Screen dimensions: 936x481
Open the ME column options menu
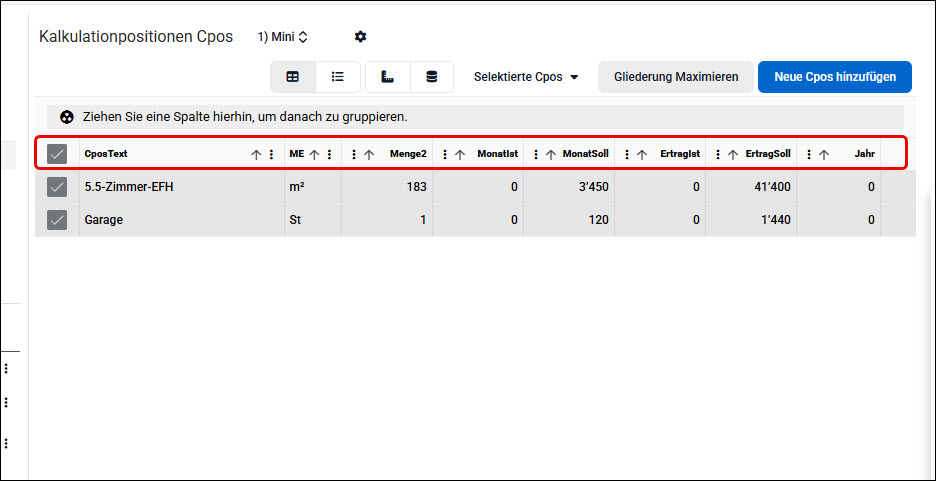[x=329, y=155]
